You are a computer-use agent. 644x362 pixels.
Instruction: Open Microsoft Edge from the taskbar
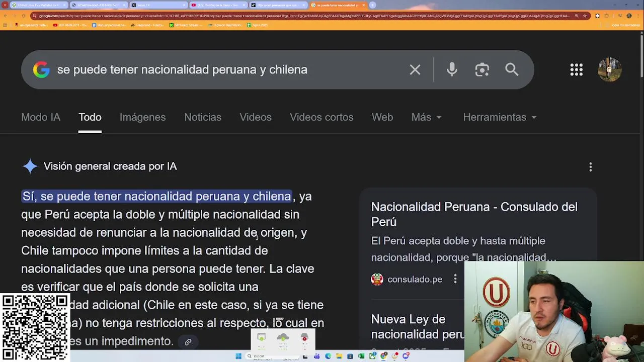coord(328,356)
